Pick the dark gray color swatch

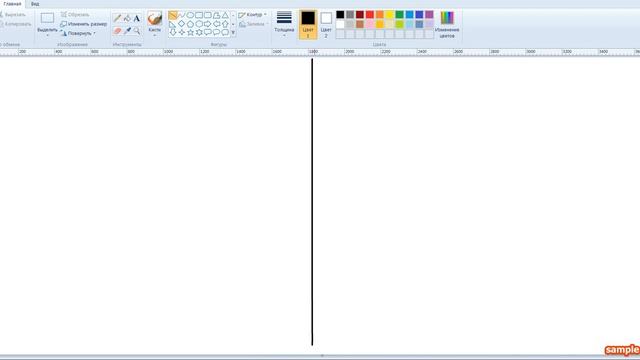coord(350,15)
